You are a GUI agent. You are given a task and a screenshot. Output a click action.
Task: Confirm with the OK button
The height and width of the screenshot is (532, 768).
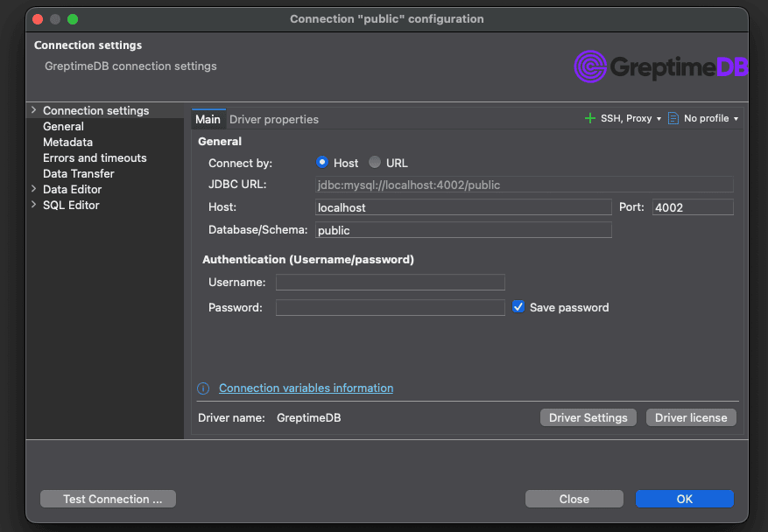[684, 499]
